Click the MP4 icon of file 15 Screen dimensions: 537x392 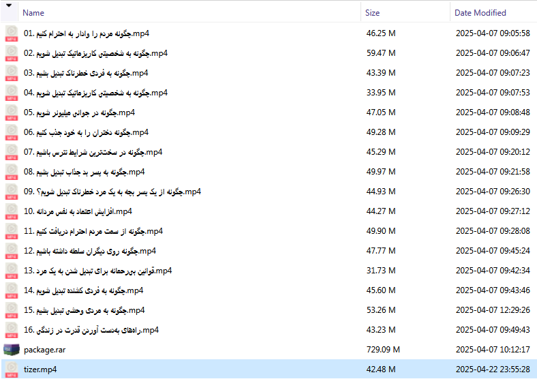[12, 310]
